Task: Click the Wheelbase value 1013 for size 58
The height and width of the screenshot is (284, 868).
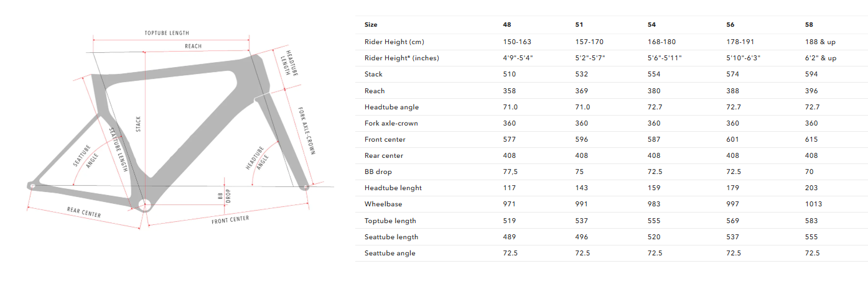Action: (x=813, y=204)
